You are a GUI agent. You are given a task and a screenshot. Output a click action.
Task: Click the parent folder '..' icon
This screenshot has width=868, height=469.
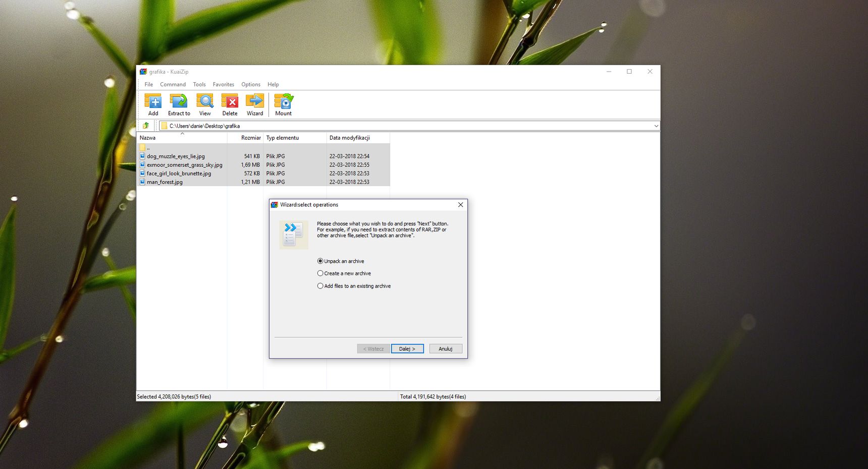142,148
